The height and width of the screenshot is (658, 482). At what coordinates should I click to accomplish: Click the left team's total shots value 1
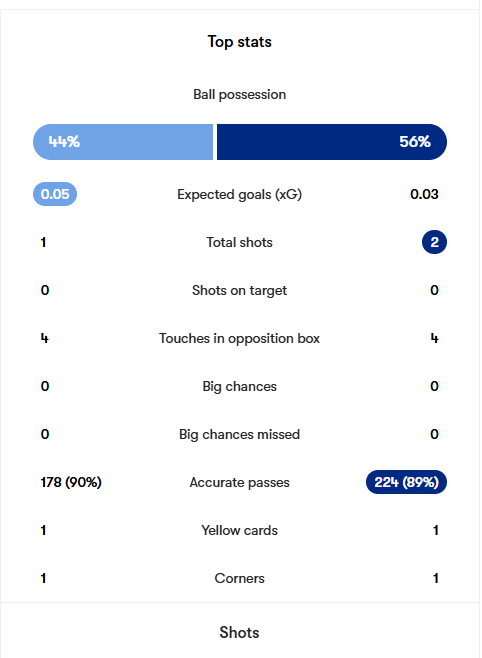click(43, 242)
